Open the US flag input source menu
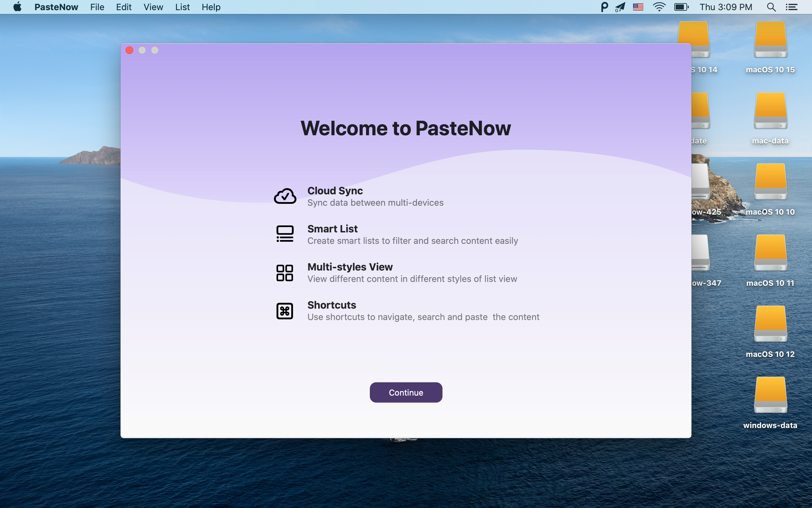Viewport: 812px width, 508px height. coord(638,7)
